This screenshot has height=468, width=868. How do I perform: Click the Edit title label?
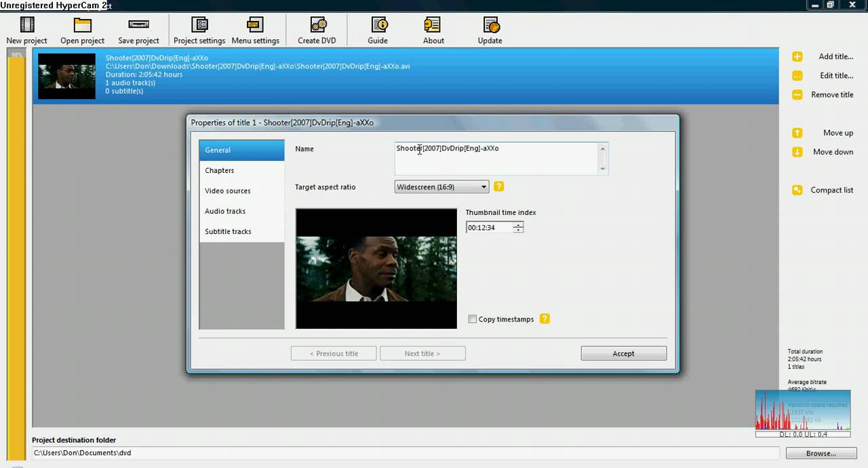click(x=836, y=76)
